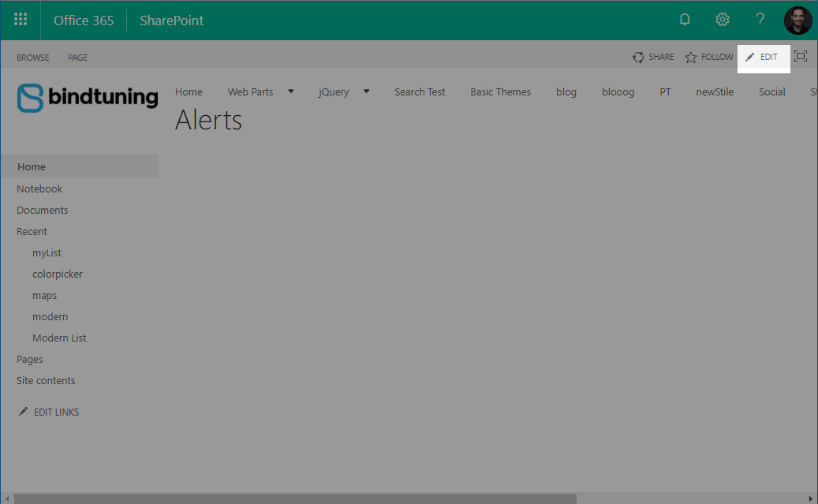
Task: Open the Social navigation link
Action: [x=772, y=91]
